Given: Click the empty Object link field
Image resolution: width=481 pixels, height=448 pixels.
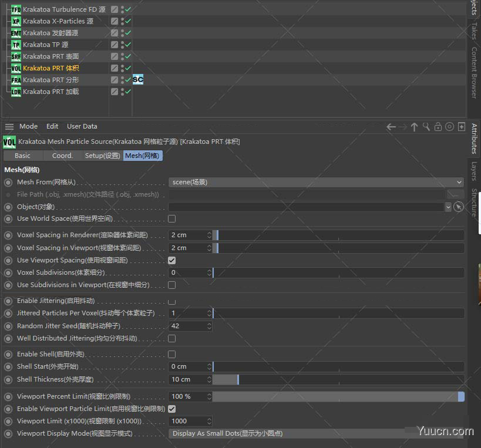Looking at the screenshot, I should (x=306, y=207).
